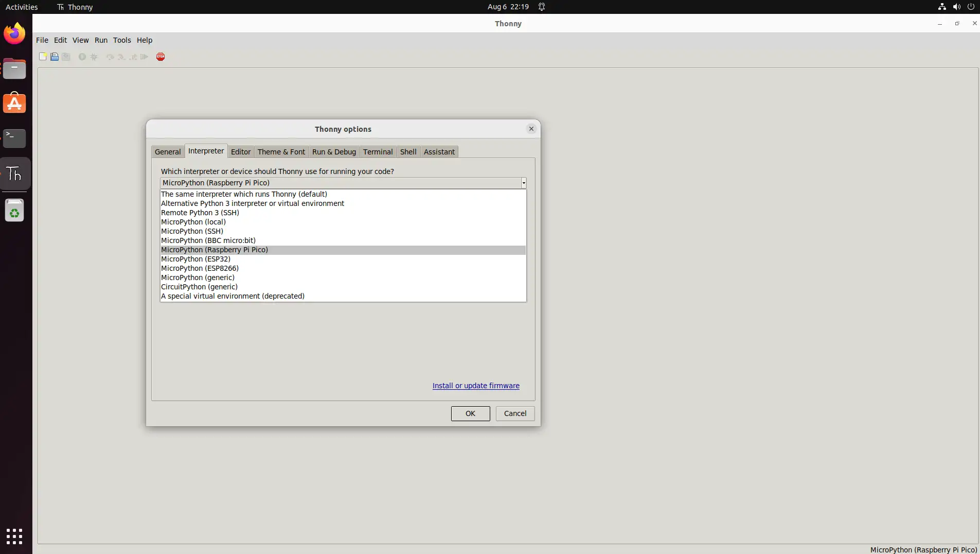Screen dimensions: 980x554
Task: Pick MicroPython (SSH) from the list
Action: click(343, 231)
